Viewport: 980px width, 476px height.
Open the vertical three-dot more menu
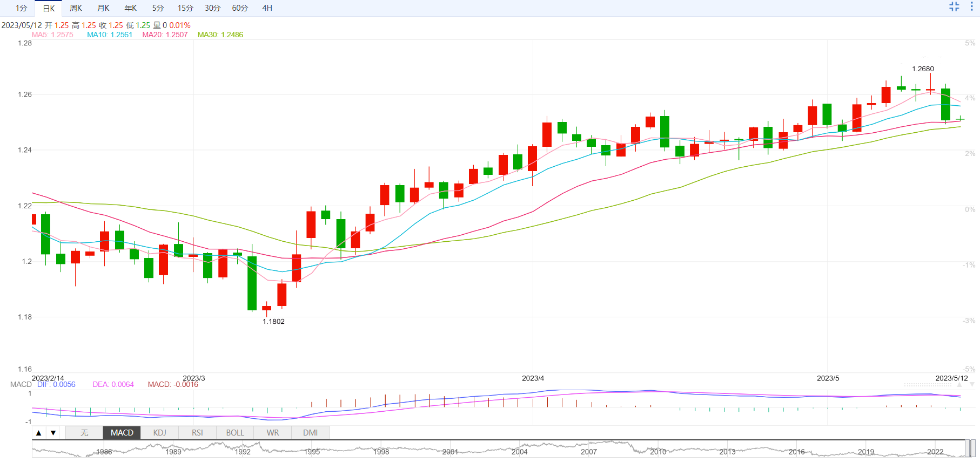click(x=971, y=6)
